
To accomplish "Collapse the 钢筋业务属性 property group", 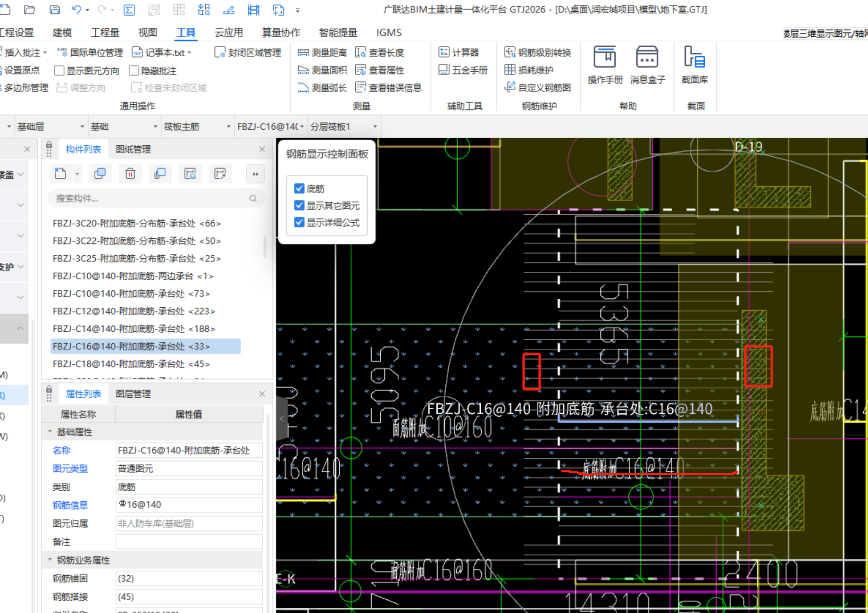I will click(50, 560).
